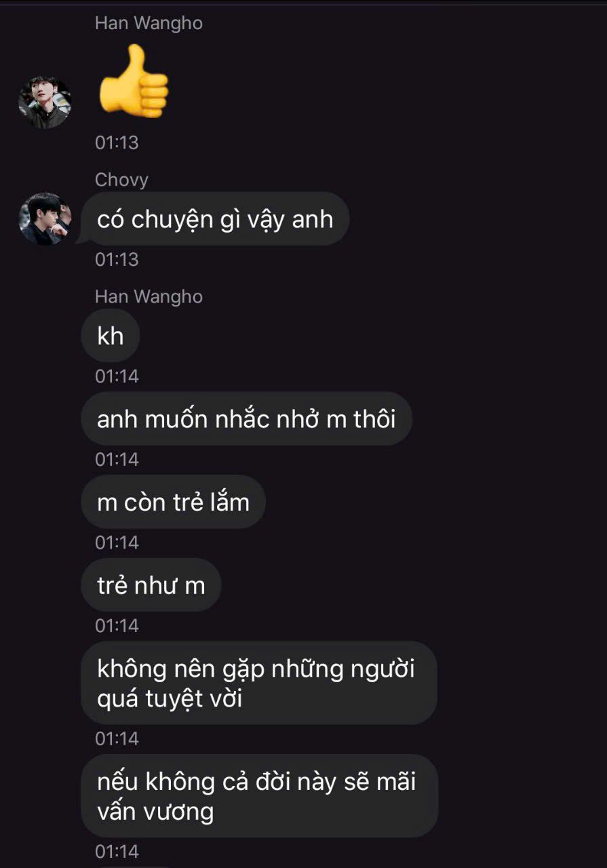This screenshot has height=868, width=607.
Task: Click the 'm còn trẻ lắm' bubble
Action: tap(173, 502)
